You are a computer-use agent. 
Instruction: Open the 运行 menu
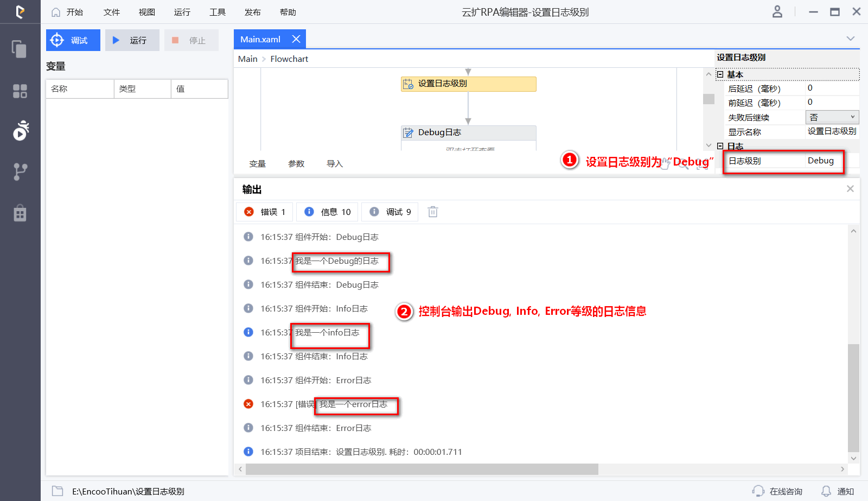182,12
